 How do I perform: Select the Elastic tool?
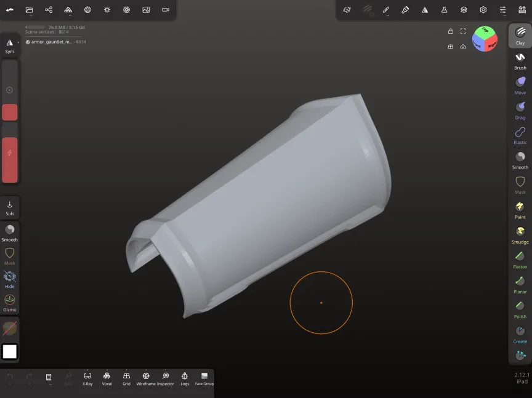[x=520, y=135]
